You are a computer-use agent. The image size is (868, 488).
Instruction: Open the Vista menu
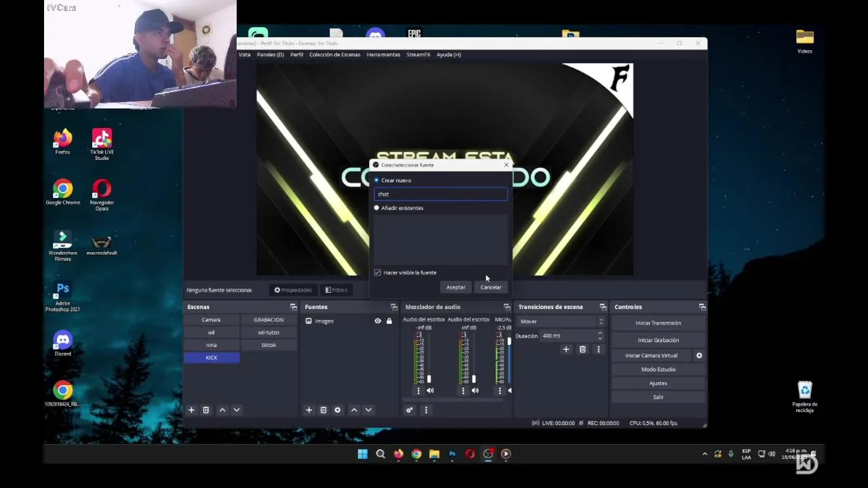click(x=244, y=54)
